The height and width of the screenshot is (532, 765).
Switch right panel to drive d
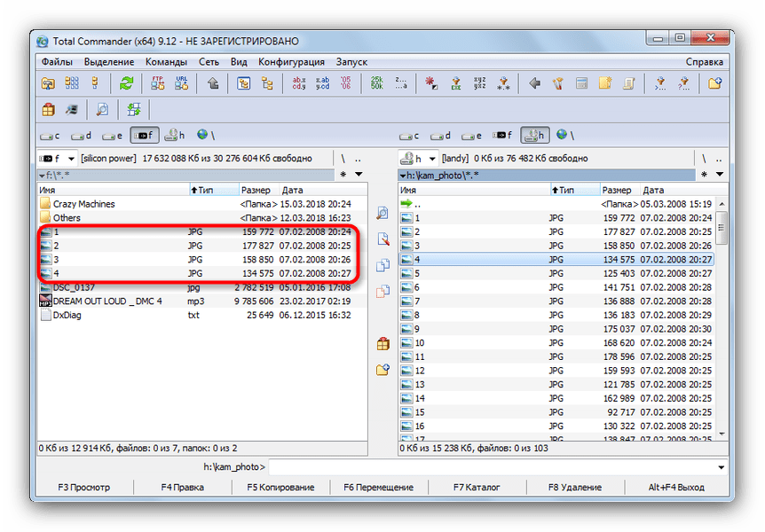440,136
